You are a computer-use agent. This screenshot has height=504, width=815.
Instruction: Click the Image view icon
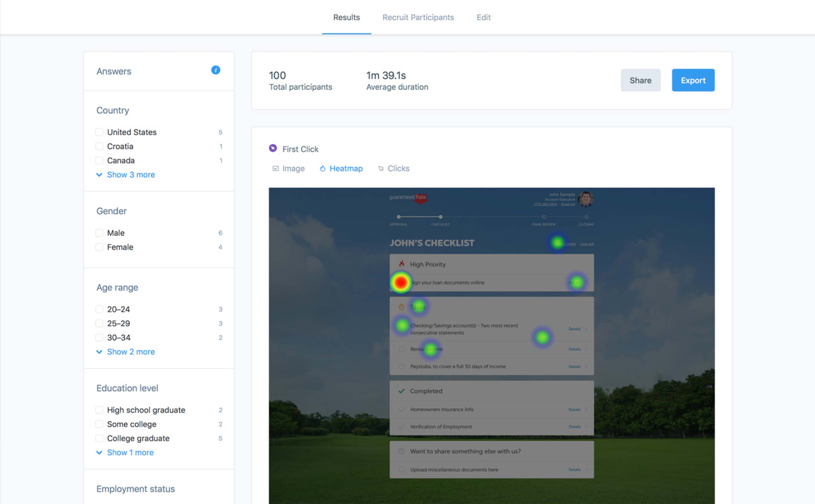click(x=276, y=169)
